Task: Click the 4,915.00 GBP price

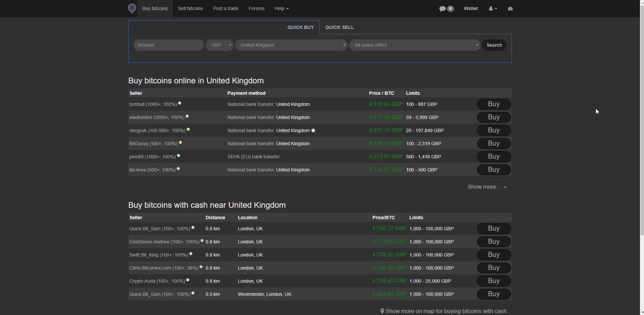Action: [386, 104]
